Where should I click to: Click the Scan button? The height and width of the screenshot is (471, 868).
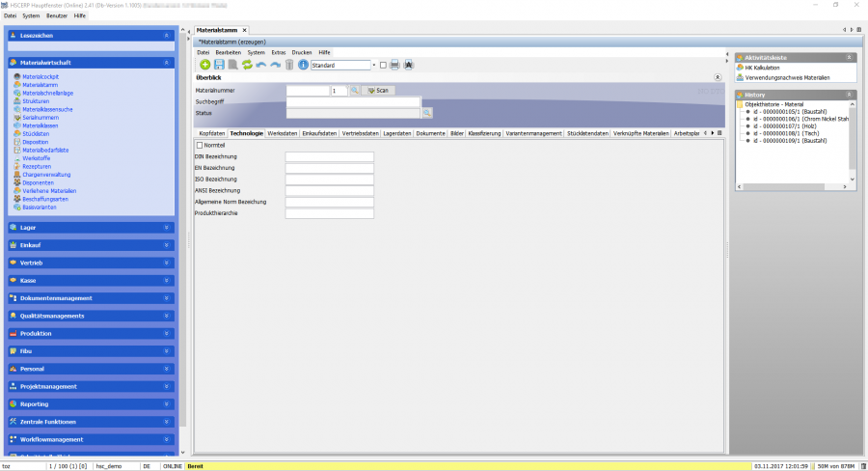coord(378,90)
